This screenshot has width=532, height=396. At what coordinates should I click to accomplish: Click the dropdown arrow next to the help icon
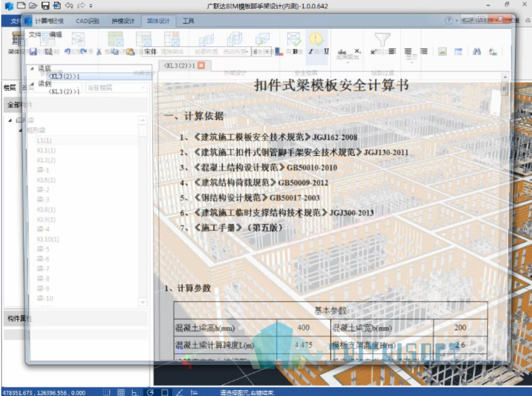(456, 21)
